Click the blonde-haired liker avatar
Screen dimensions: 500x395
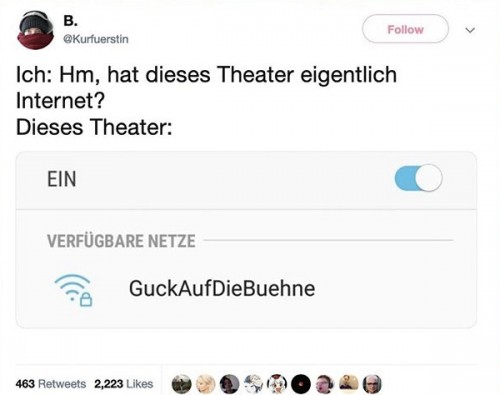205,384
